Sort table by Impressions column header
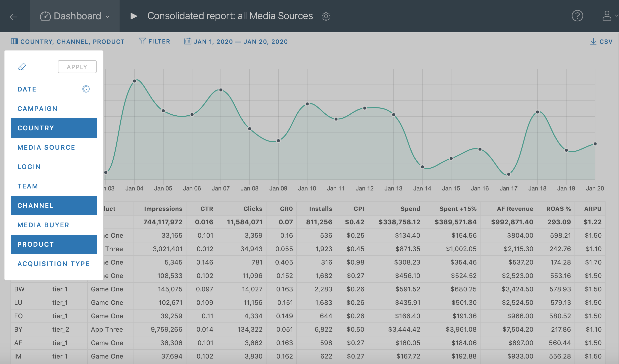Screen dimensions: 619x364 [163, 209]
